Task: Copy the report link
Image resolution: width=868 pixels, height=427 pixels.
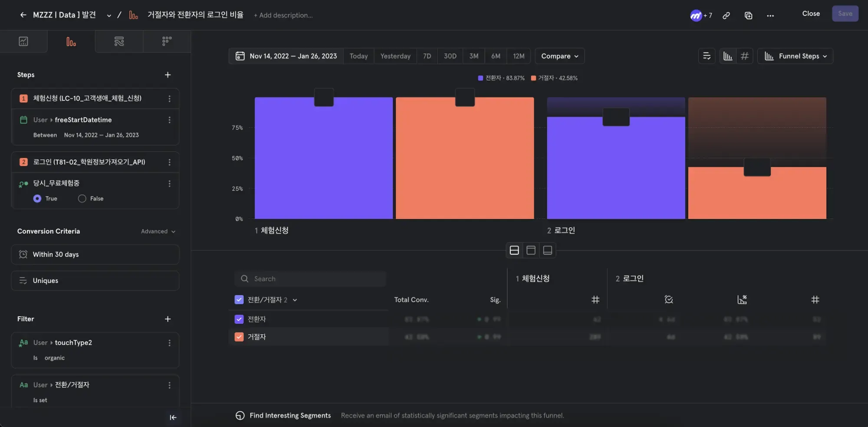Action: [726, 16]
